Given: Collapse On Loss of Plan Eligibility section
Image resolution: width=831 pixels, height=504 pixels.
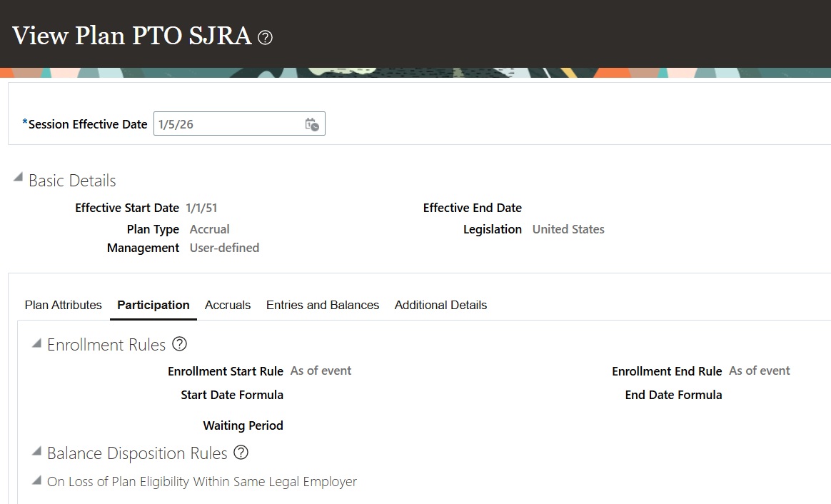Looking at the screenshot, I should (36, 480).
